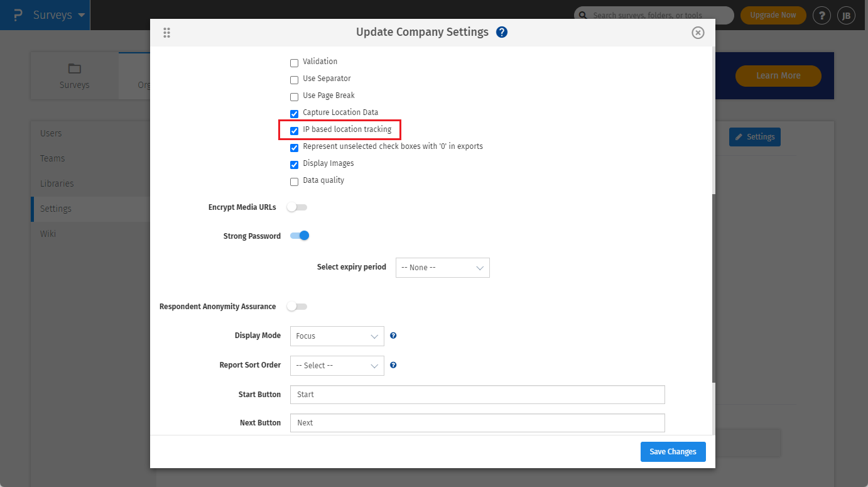Expand the Display Mode dropdown

pyautogui.click(x=337, y=336)
